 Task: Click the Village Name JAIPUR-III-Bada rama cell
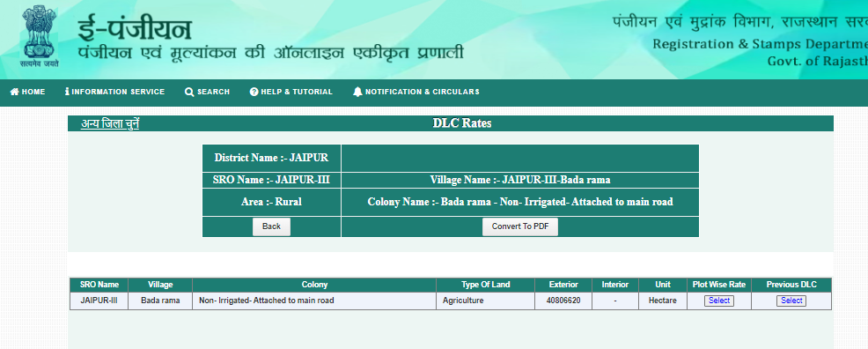[519, 180]
